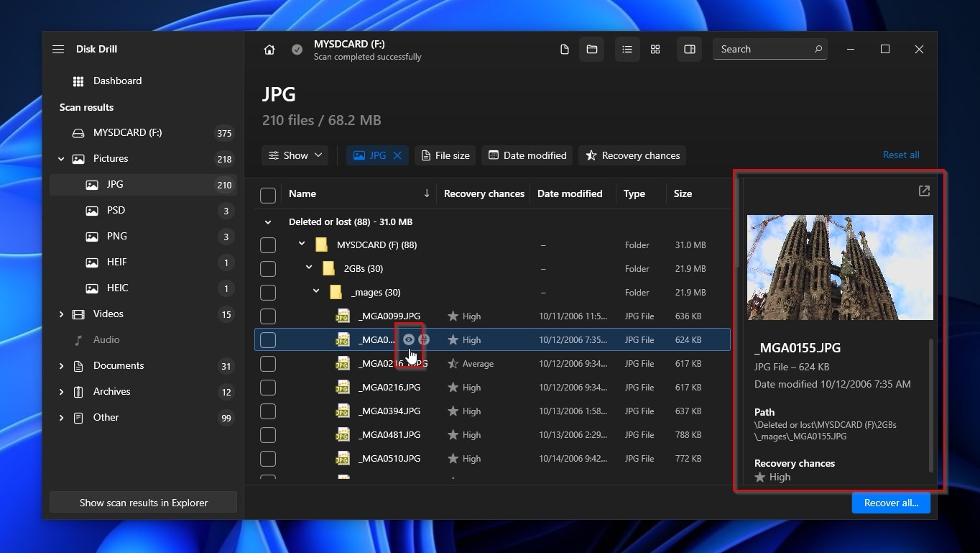Select MYSDCARD (F:) in scan results
The width and height of the screenshot is (980, 553).
pos(143,133)
